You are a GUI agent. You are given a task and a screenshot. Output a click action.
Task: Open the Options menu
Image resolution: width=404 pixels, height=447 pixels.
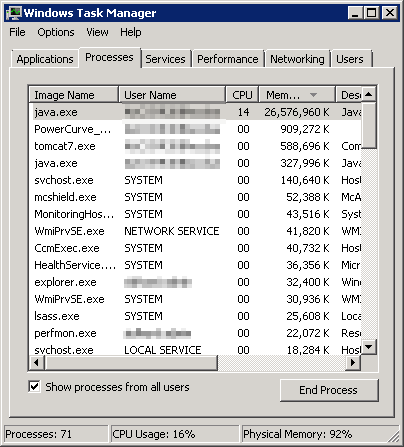(x=56, y=32)
